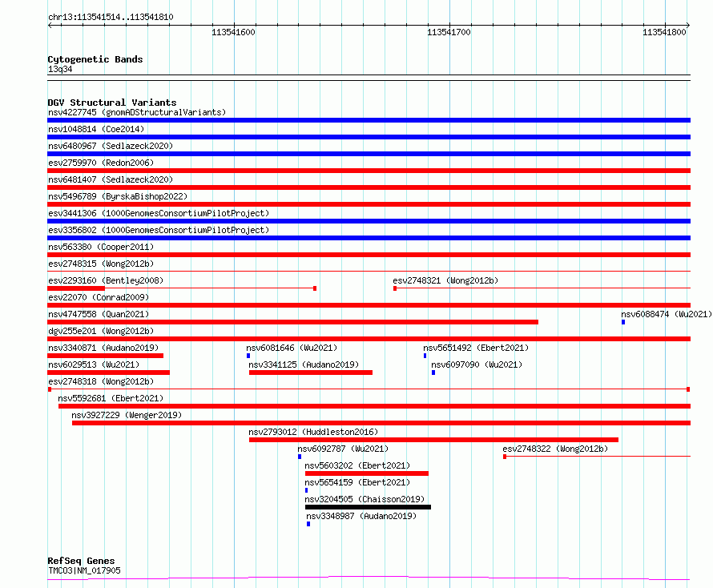713x588 pixels.
Task: Open esv22070 (Conrad2009) variant
Action: (99, 297)
